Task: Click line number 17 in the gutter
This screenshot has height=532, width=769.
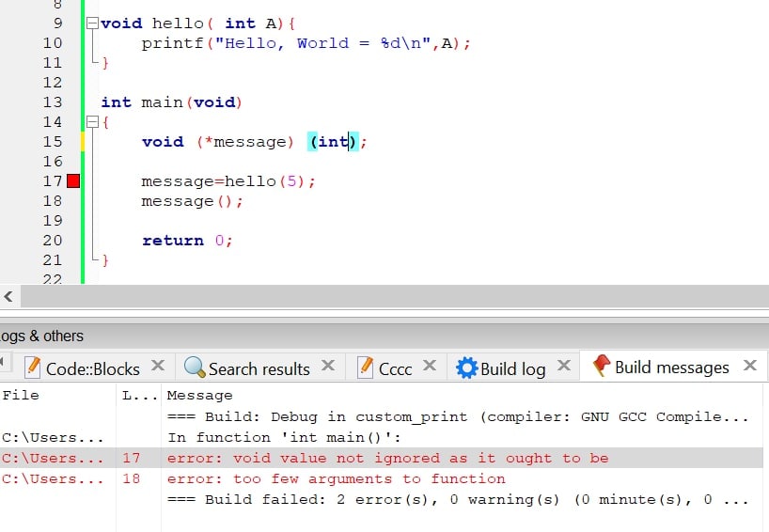Action: (53, 181)
